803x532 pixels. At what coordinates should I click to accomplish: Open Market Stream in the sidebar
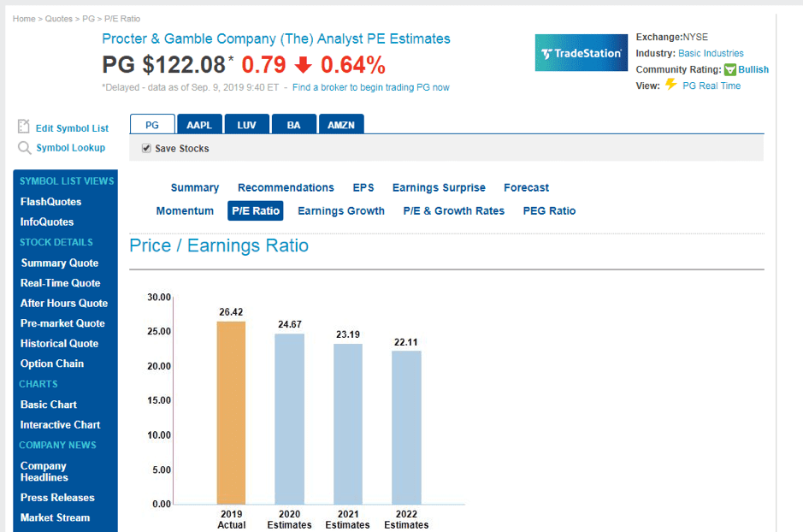(x=56, y=517)
